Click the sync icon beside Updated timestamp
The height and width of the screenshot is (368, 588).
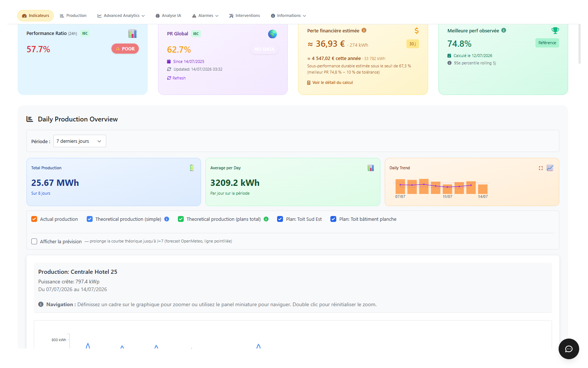pyautogui.click(x=169, y=69)
